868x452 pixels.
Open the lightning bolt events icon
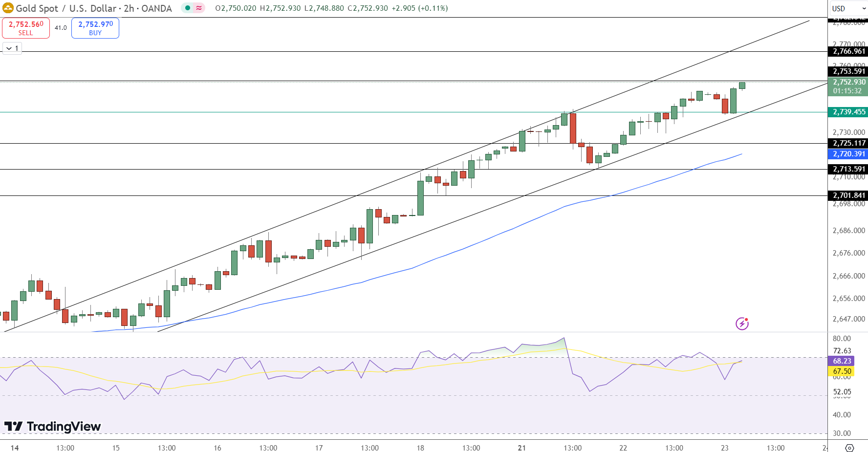coord(742,323)
